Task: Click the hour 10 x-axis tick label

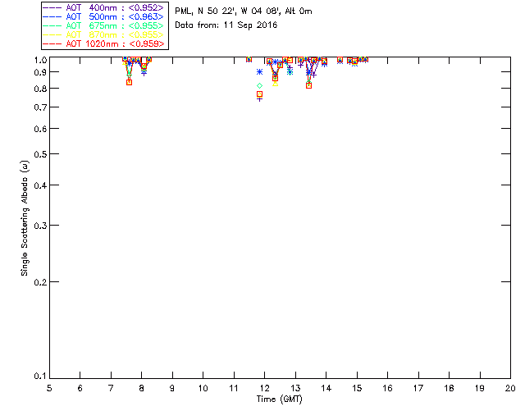Action: [203, 388]
